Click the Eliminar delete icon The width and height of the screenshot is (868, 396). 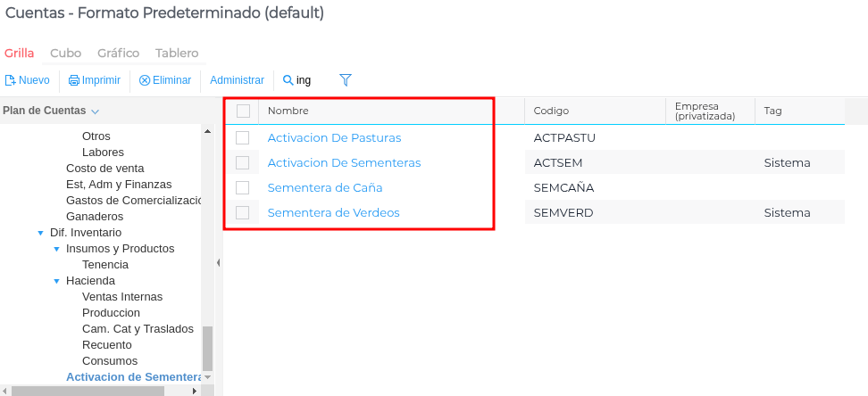pyautogui.click(x=145, y=80)
